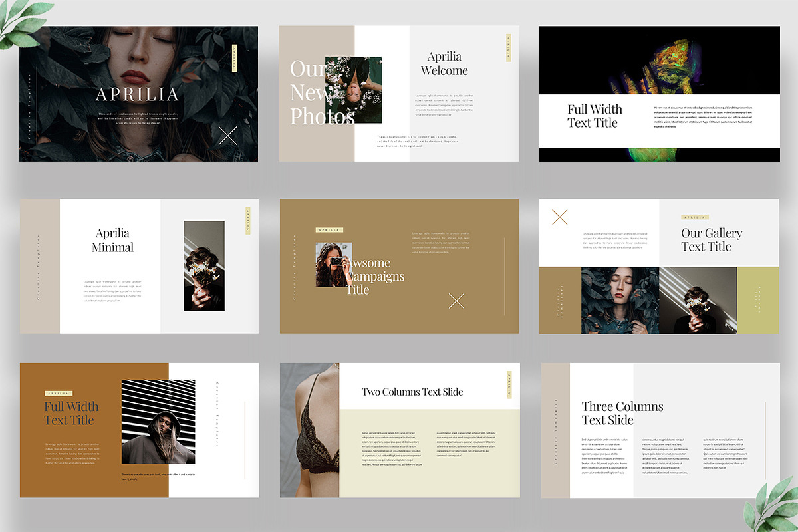Click the white X mark on the dark APRILIA cover slide

pos(228,135)
